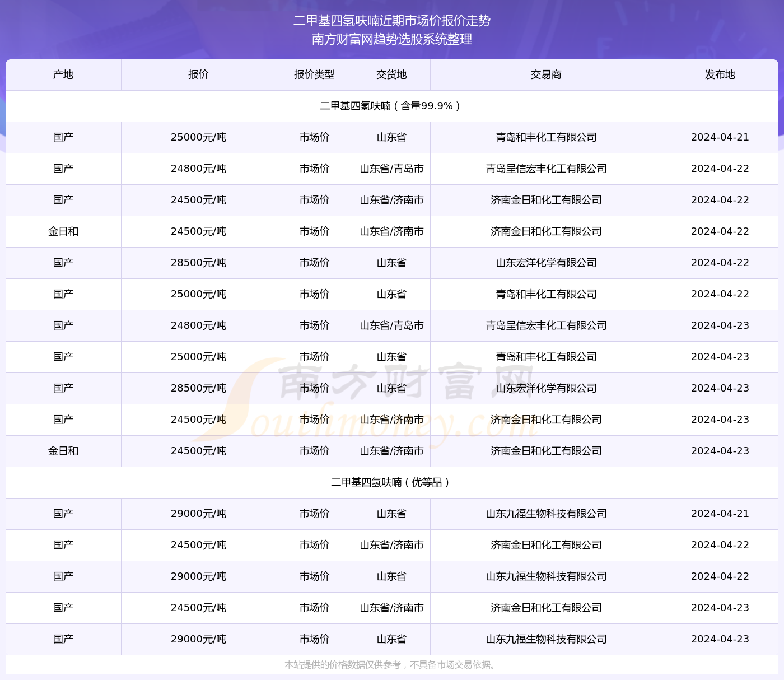The width and height of the screenshot is (784, 680).
Task: Click 山东省/青岛市 in the 2024-04-23 row
Action: tap(391, 325)
